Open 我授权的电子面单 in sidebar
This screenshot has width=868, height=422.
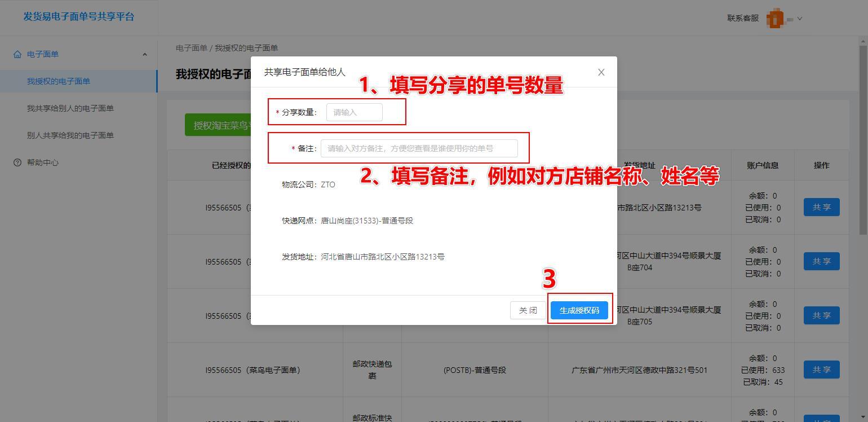click(x=59, y=81)
